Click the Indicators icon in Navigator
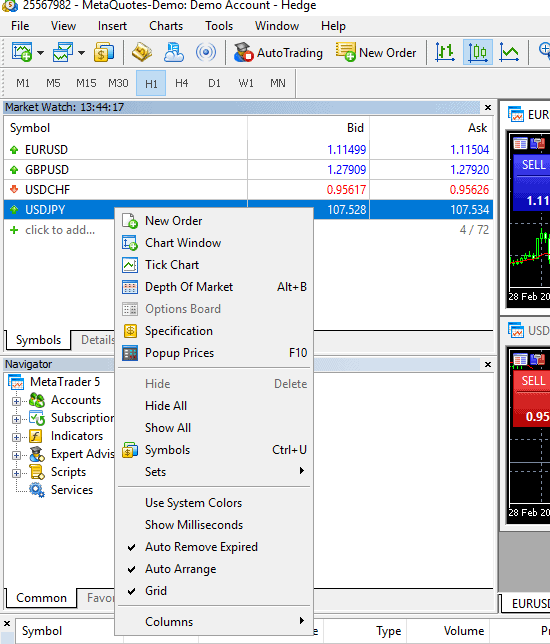550x644 pixels. [36, 436]
